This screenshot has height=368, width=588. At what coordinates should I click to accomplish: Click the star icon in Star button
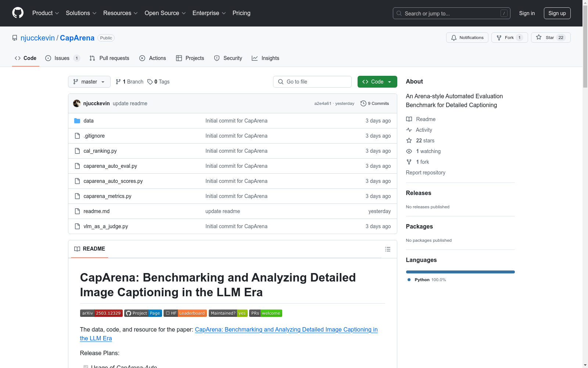539,37
